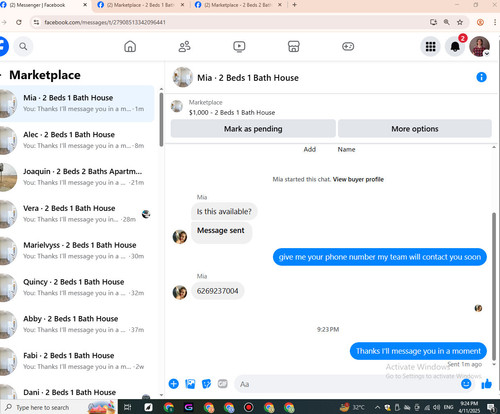500x414 pixels.
Task: Open the Notifications bell icon
Action: [x=455, y=46]
